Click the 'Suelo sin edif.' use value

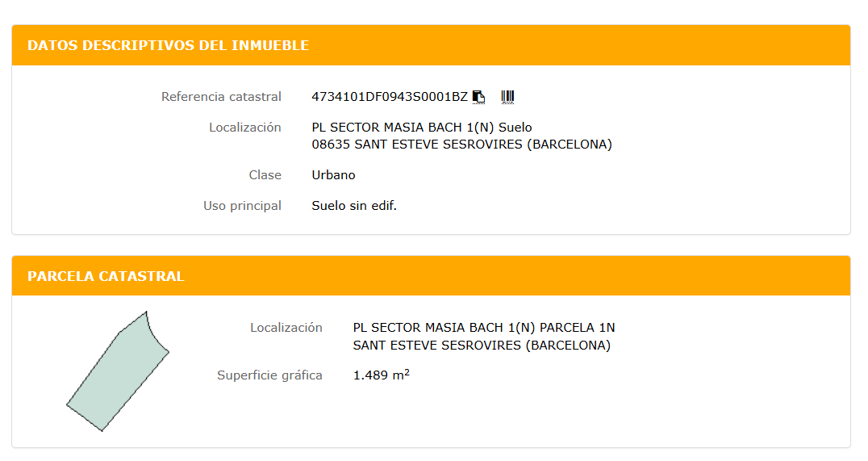click(x=354, y=206)
